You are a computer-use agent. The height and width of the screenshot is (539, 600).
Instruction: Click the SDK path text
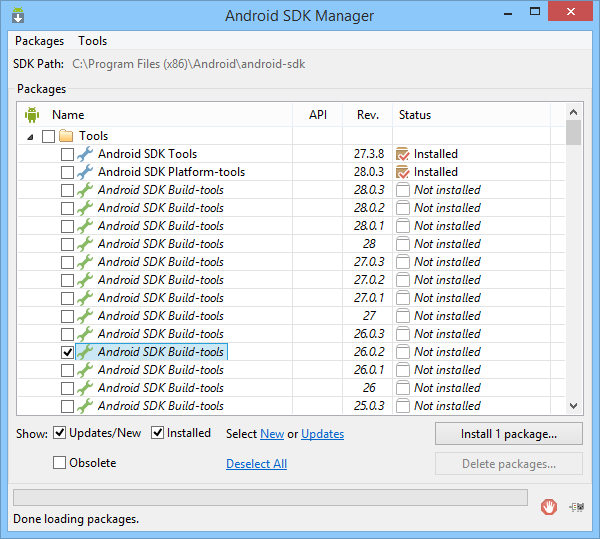coord(188,64)
